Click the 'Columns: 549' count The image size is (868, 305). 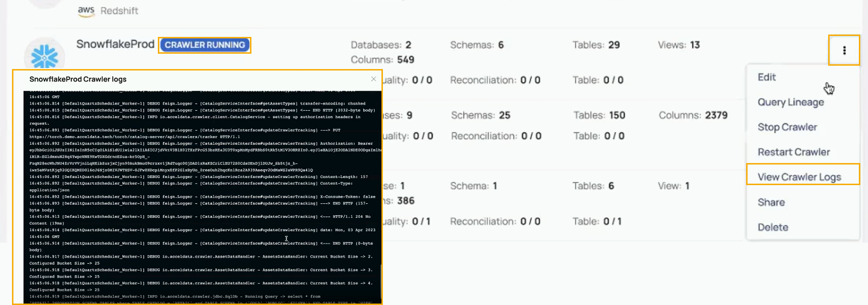tap(382, 60)
